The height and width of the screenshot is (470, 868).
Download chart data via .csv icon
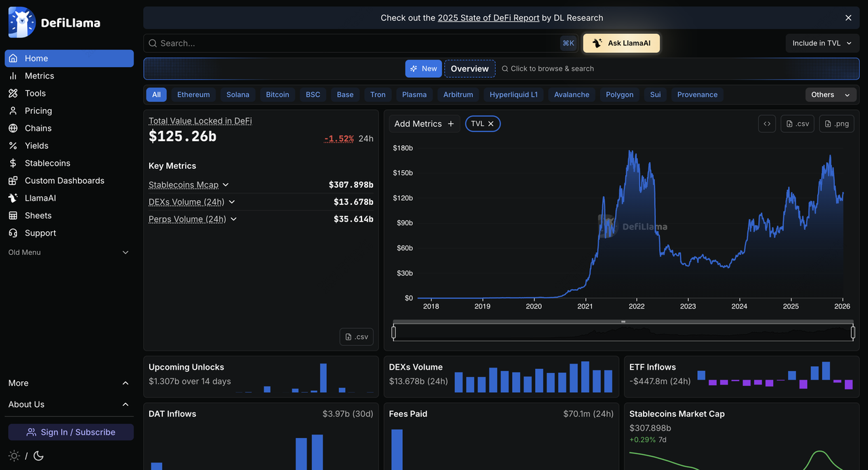[797, 123]
